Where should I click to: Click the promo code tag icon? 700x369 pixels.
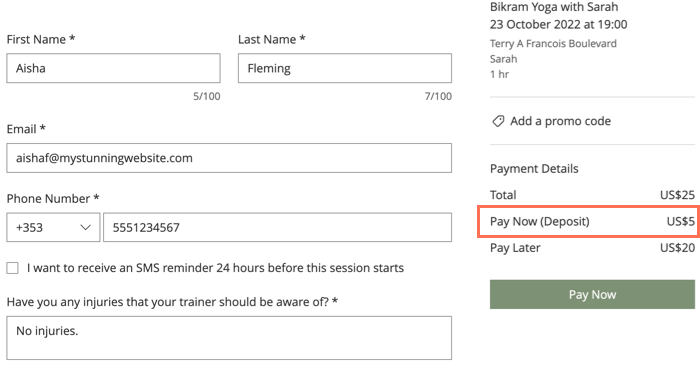tap(498, 121)
